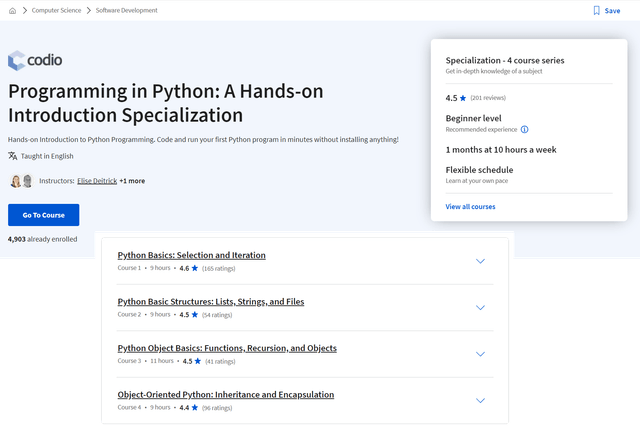
Task: Click the Codio logo icon
Action: tap(16, 60)
